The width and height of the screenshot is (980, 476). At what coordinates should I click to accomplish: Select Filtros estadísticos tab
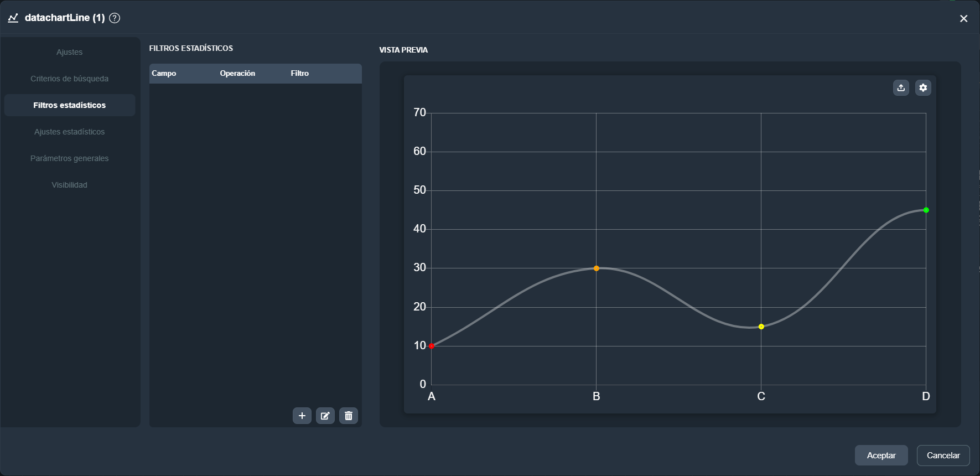pyautogui.click(x=70, y=105)
